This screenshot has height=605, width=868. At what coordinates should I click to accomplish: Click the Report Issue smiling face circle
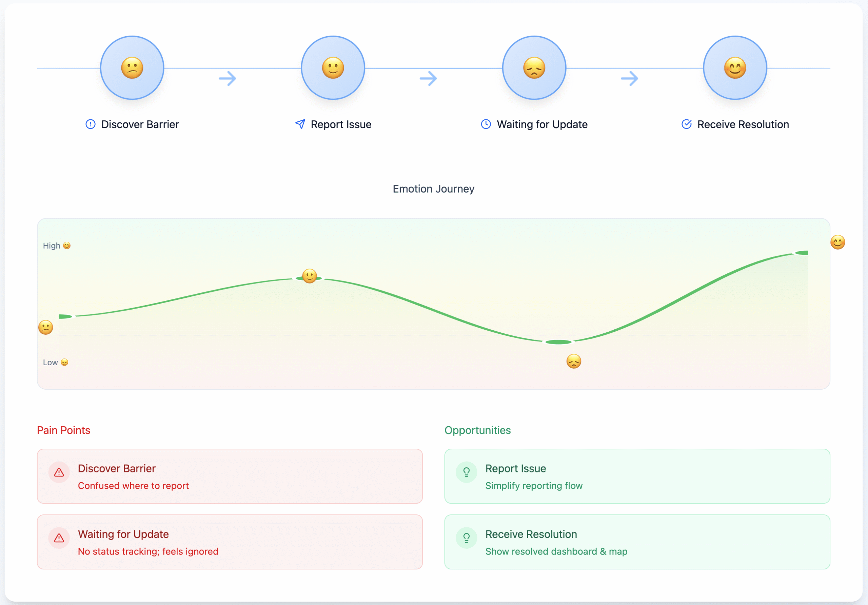click(x=333, y=68)
